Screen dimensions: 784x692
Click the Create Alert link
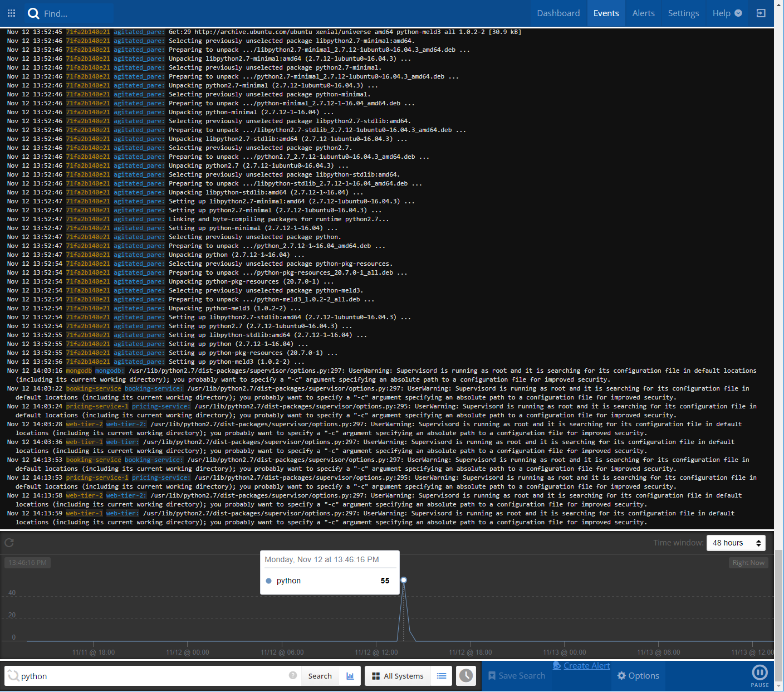(x=586, y=665)
